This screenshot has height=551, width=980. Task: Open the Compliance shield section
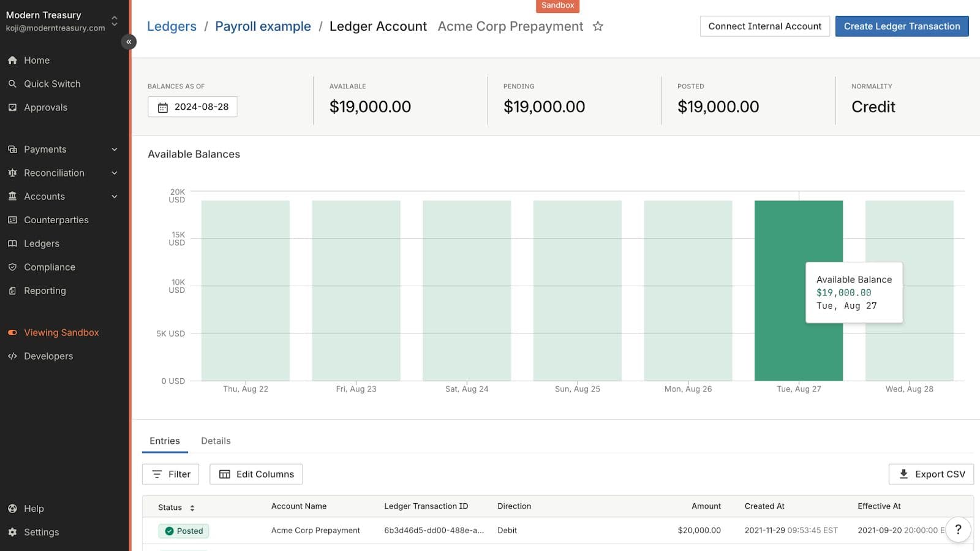coord(49,267)
